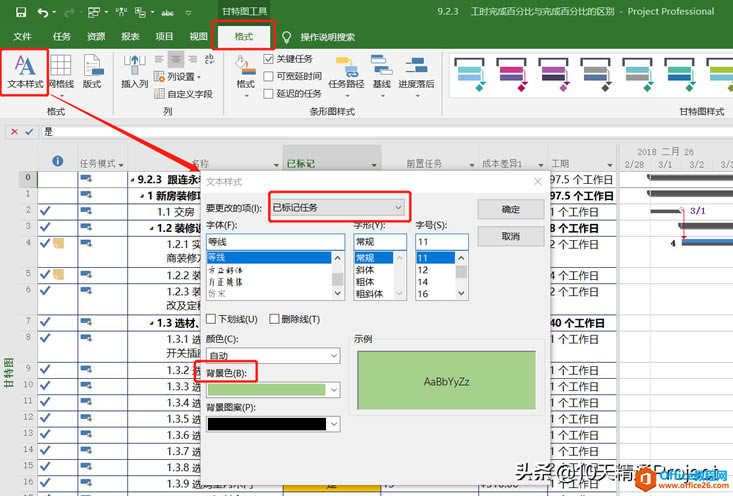
Task: Click the green 背景色 background color swatch
Action: [267, 390]
